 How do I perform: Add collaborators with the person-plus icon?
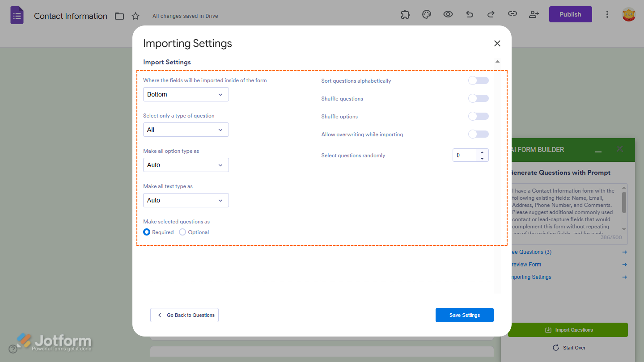534,14
